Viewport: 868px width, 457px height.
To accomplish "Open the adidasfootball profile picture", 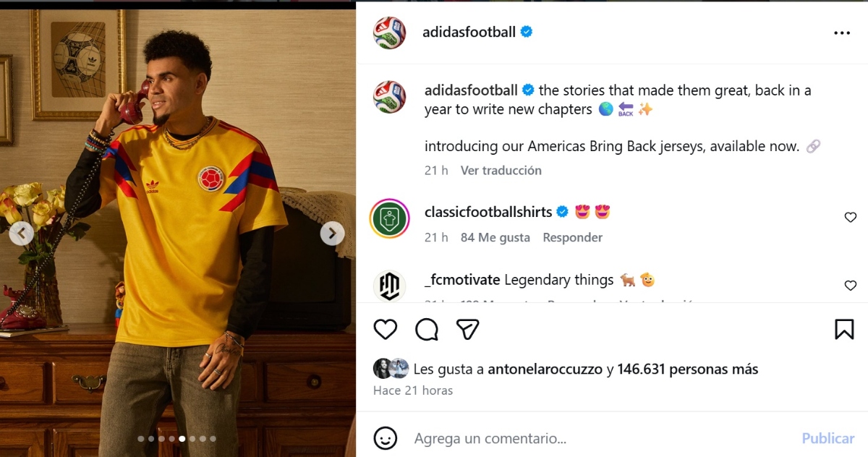I will point(389,31).
